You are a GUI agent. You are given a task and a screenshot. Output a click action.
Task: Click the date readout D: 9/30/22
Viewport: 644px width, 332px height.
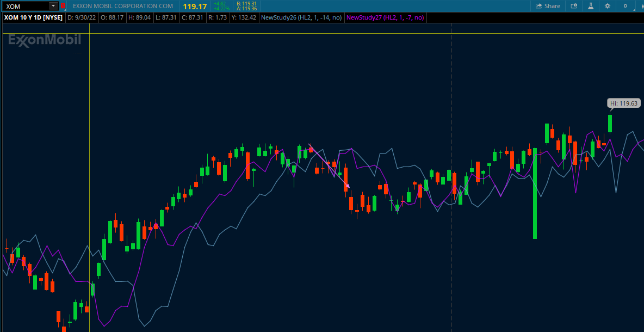82,17
